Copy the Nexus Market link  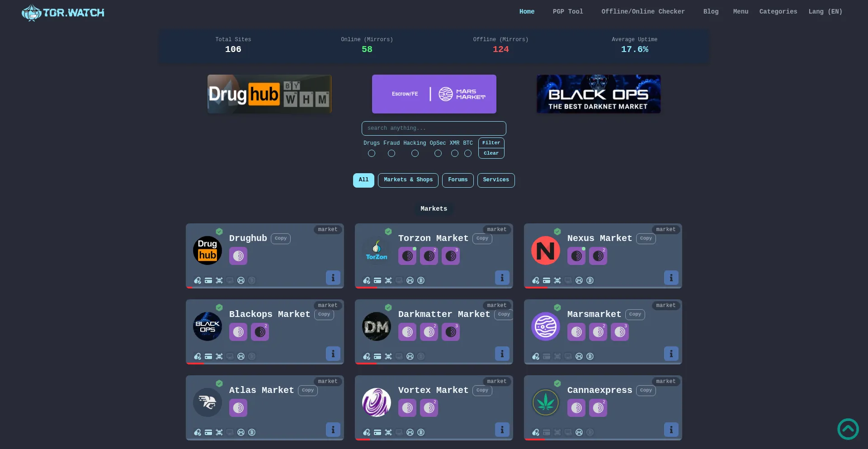[646, 238]
